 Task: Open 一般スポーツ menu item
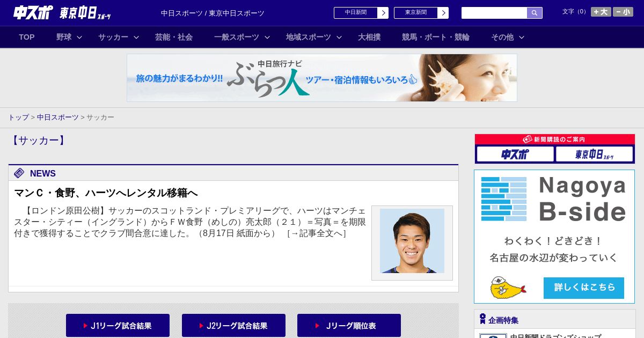coord(236,37)
